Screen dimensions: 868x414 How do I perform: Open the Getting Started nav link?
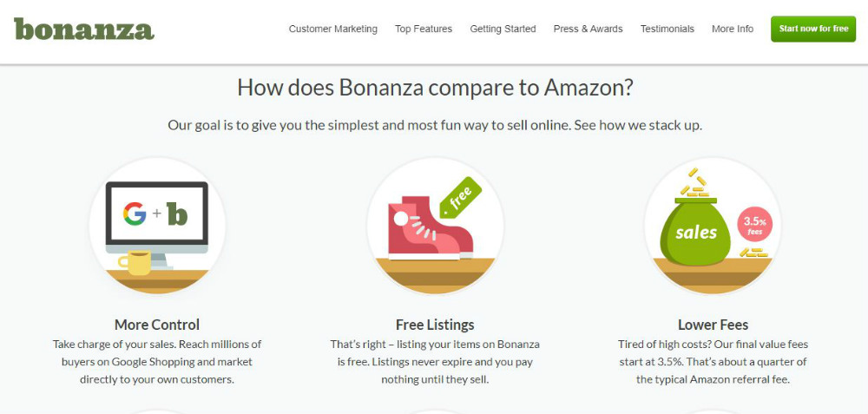(503, 29)
